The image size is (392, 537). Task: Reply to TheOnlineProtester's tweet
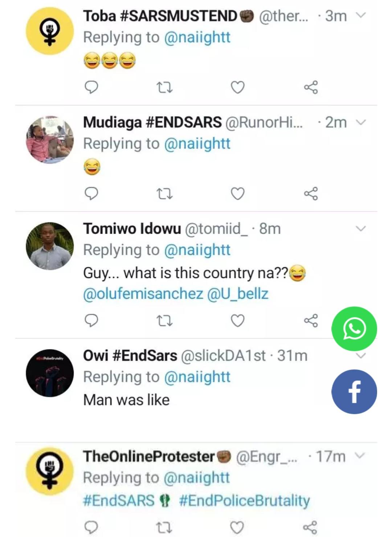[x=91, y=527]
